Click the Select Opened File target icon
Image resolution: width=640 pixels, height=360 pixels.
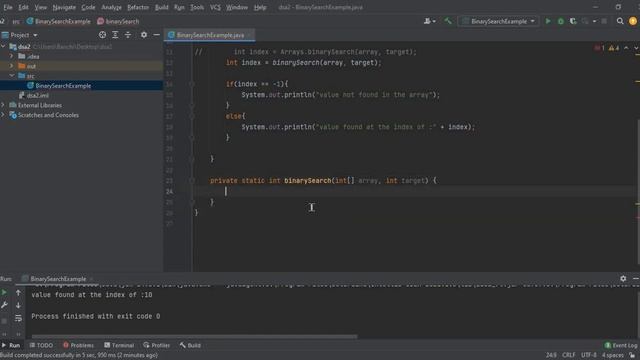point(102,35)
